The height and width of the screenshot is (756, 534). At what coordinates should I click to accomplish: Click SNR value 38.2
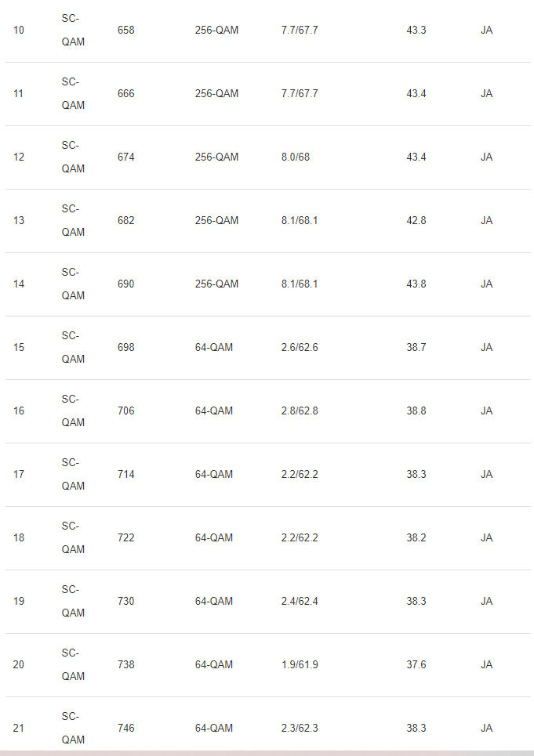[416, 538]
